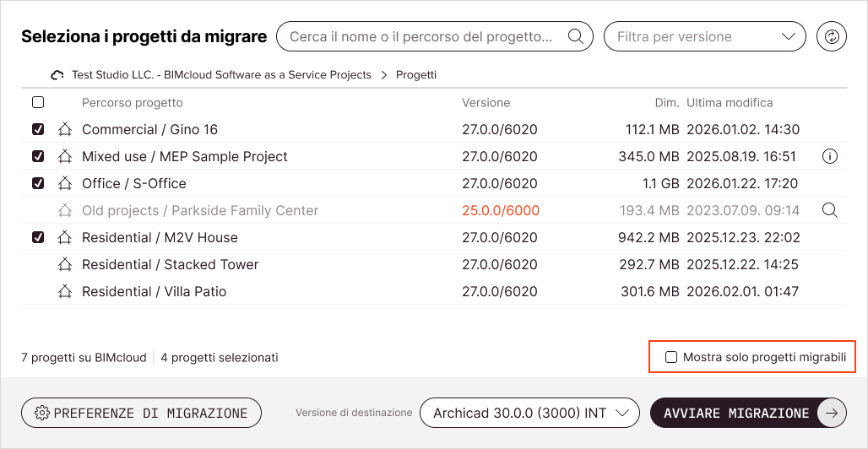Click Test Studio LLC breadcrumb link
Viewport: 868px width, 449px height.
(221, 75)
